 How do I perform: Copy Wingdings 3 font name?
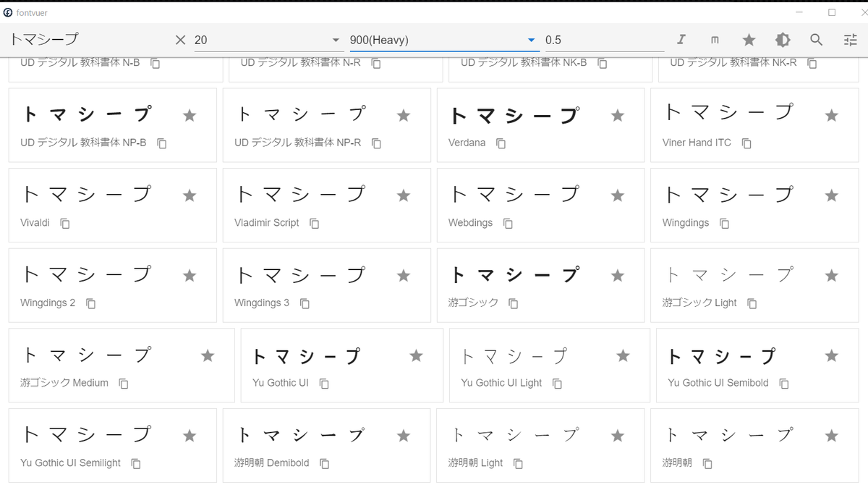[x=305, y=303]
